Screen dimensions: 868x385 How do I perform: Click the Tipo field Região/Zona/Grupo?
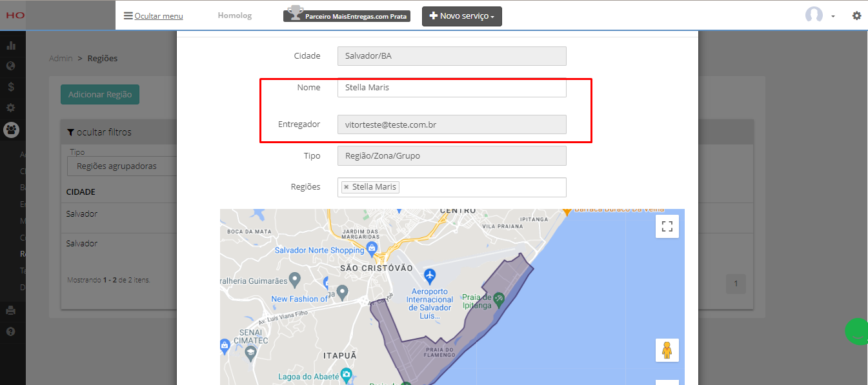[452, 155]
